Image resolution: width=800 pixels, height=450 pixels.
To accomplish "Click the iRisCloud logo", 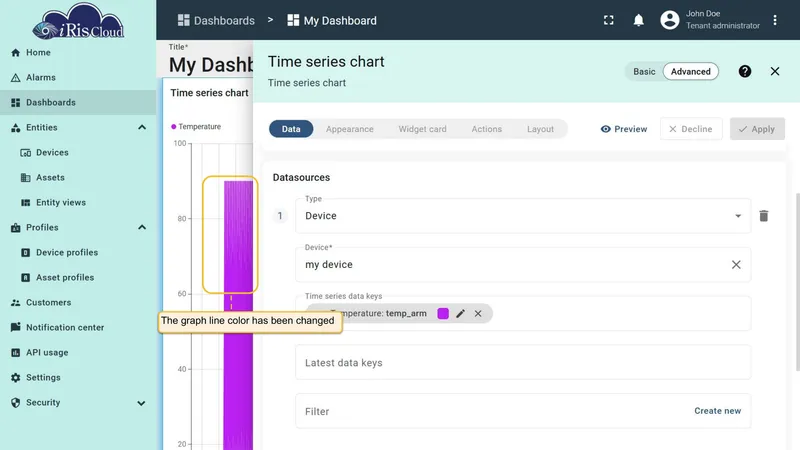I will click(78, 21).
